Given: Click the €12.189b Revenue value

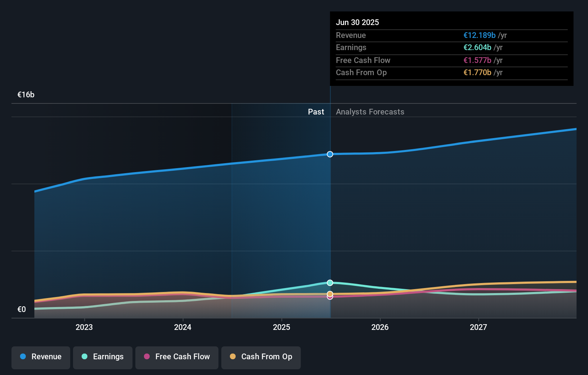Looking at the screenshot, I should [479, 35].
